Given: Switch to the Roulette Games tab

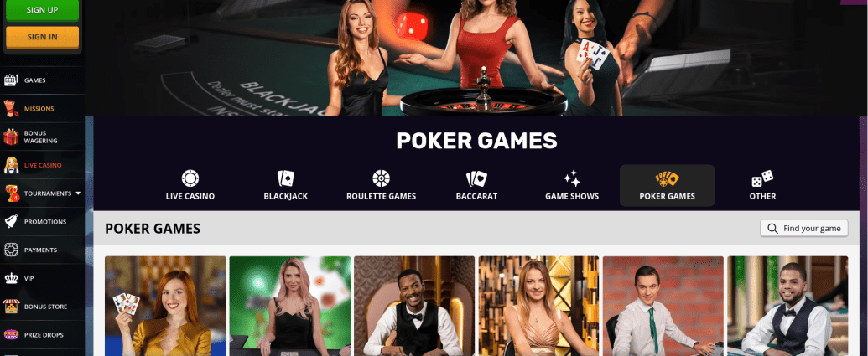Looking at the screenshot, I should click(x=381, y=186).
